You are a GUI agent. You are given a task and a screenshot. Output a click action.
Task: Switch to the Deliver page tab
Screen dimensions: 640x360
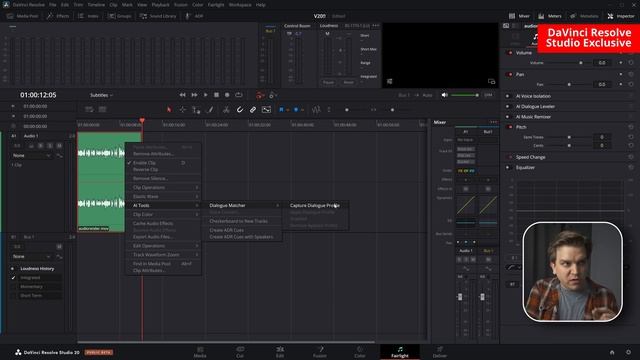pyautogui.click(x=440, y=352)
